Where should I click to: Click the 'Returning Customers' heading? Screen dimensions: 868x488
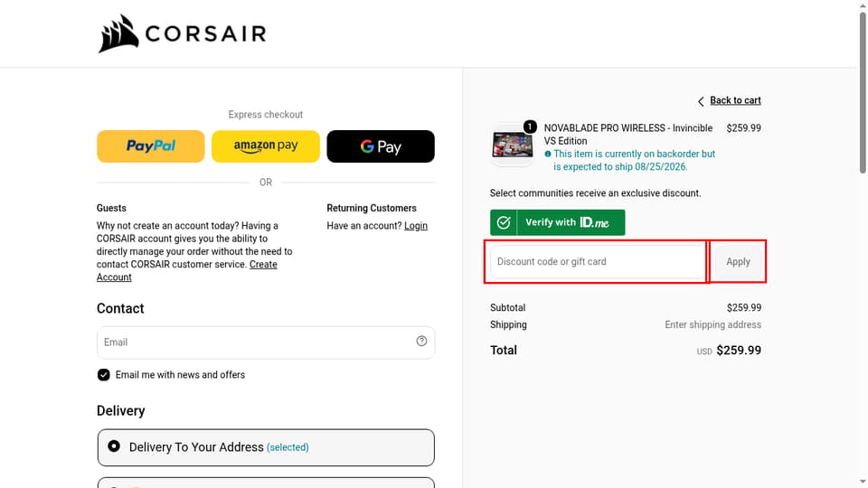372,208
